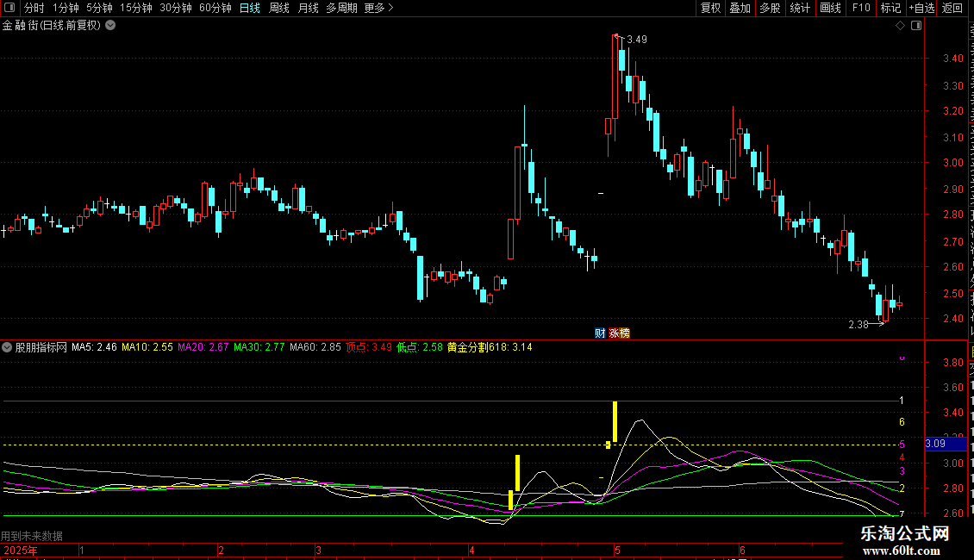974x560 pixels.
Task: Click month 6 marker on the time axis
Action: (x=742, y=550)
